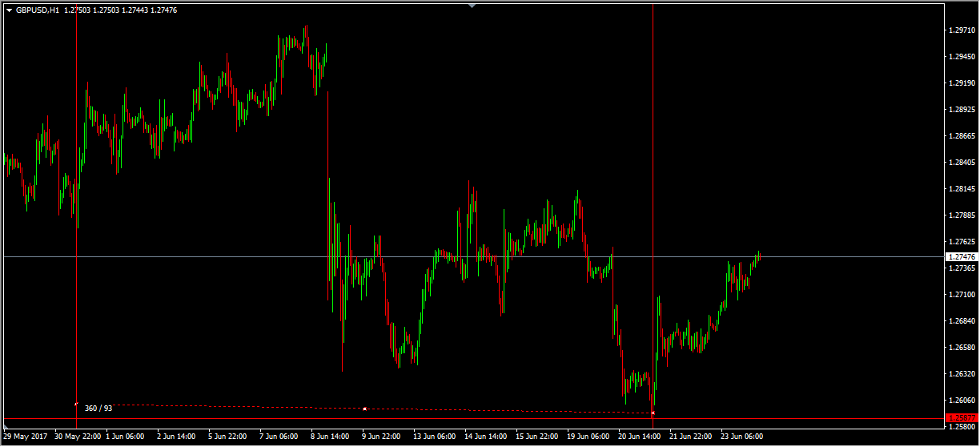Click the grey corner triangle at bottom-left
980x447 pixels.
tap(7, 427)
